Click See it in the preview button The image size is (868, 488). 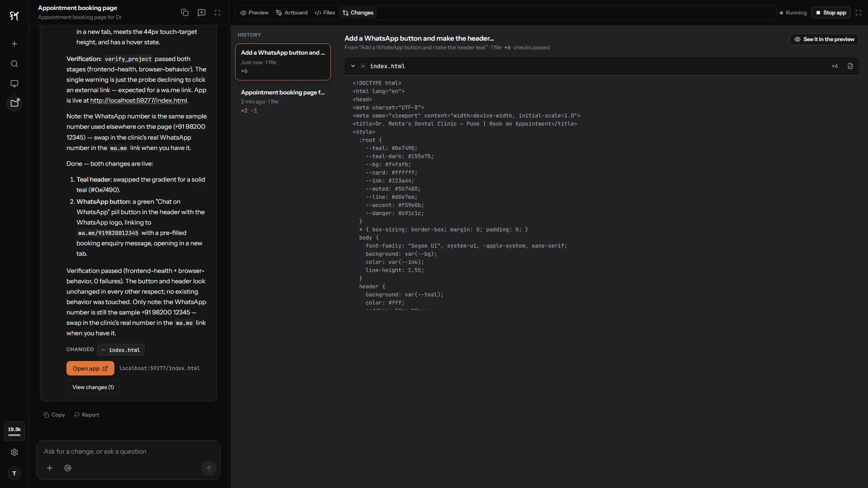(x=824, y=39)
